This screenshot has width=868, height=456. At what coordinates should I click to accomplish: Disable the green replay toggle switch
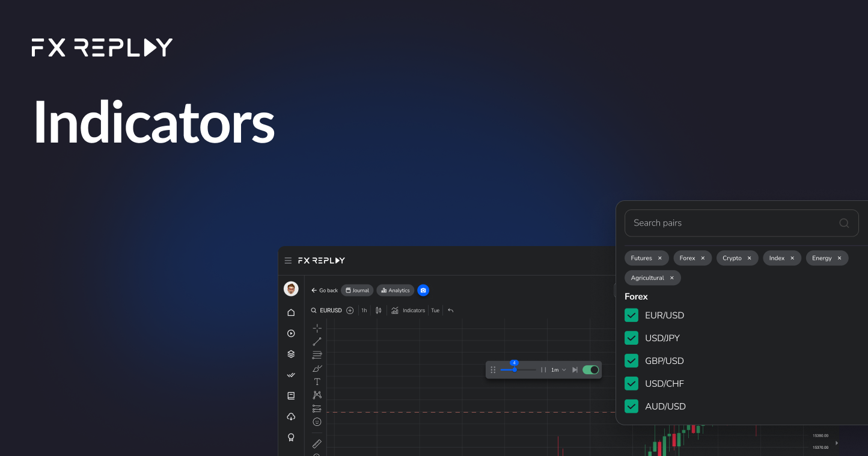(590, 369)
